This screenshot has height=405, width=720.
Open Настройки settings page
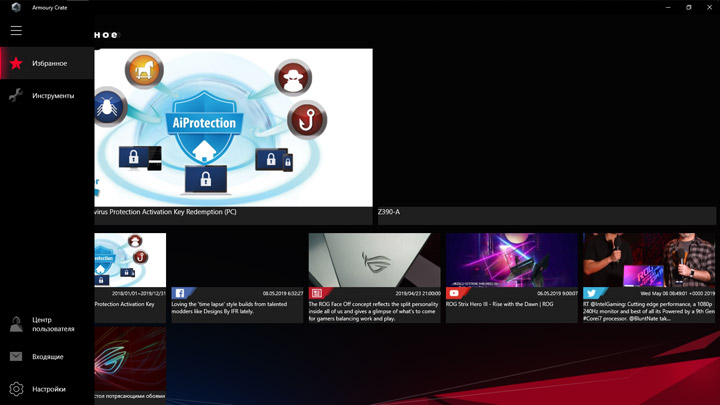49,389
